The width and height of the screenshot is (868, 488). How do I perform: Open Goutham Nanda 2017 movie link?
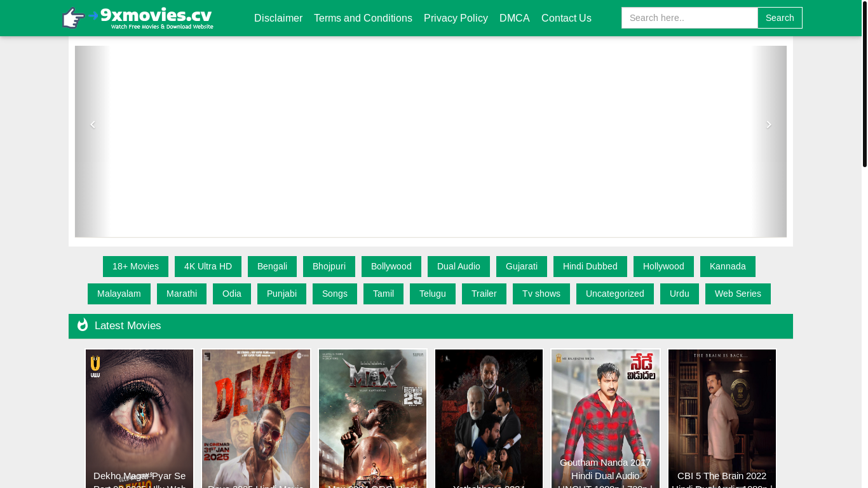pos(605,469)
